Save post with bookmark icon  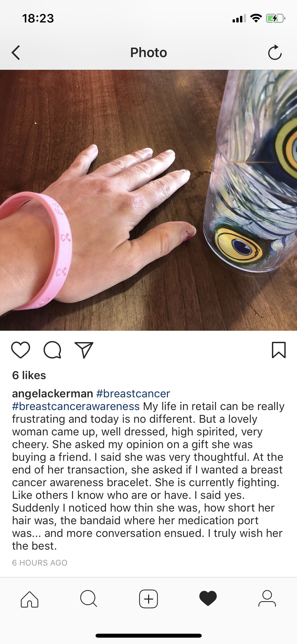279,350
